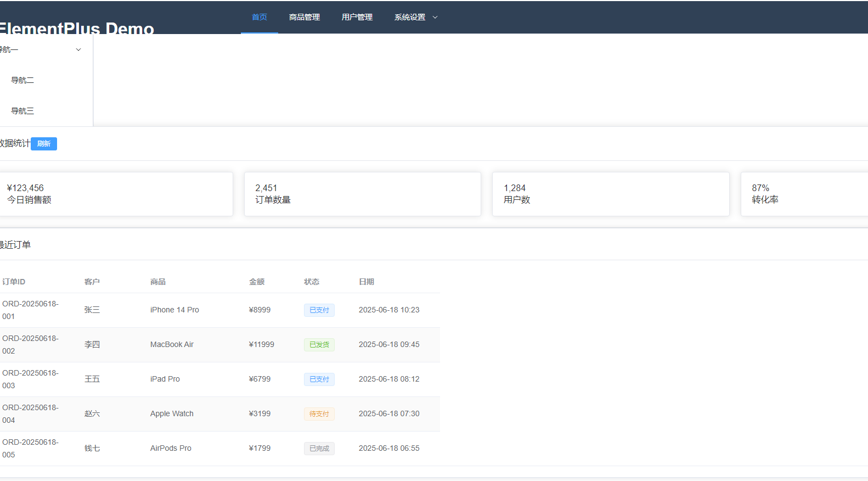Click the gray 已完成 status tag
Viewport: 868px width, 481px height.
(319, 449)
